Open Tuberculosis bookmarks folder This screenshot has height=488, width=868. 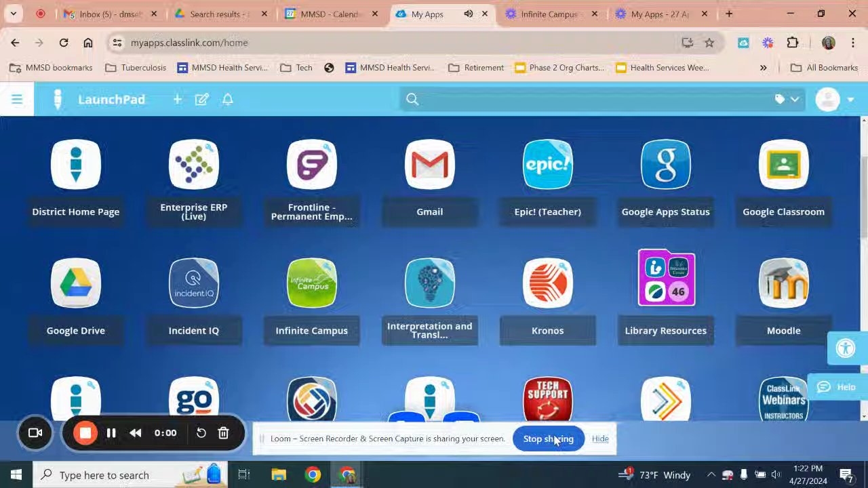click(x=136, y=68)
